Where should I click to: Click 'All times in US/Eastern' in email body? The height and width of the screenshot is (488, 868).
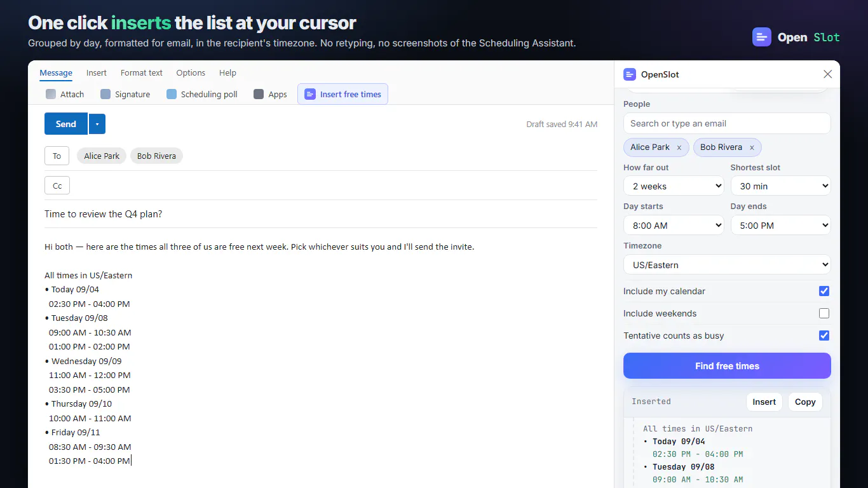(x=88, y=276)
